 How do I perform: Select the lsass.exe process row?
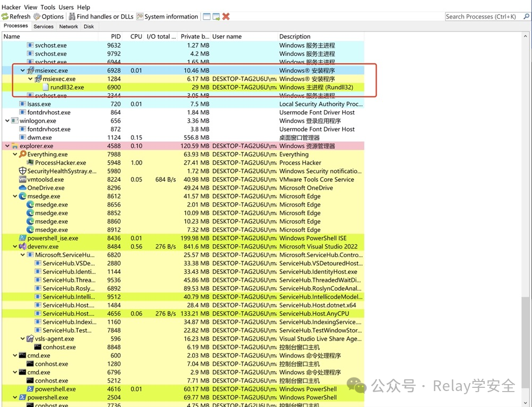(x=183, y=104)
